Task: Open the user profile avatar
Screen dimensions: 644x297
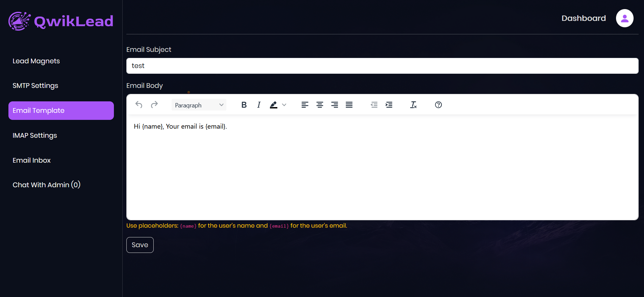Action: [x=624, y=18]
